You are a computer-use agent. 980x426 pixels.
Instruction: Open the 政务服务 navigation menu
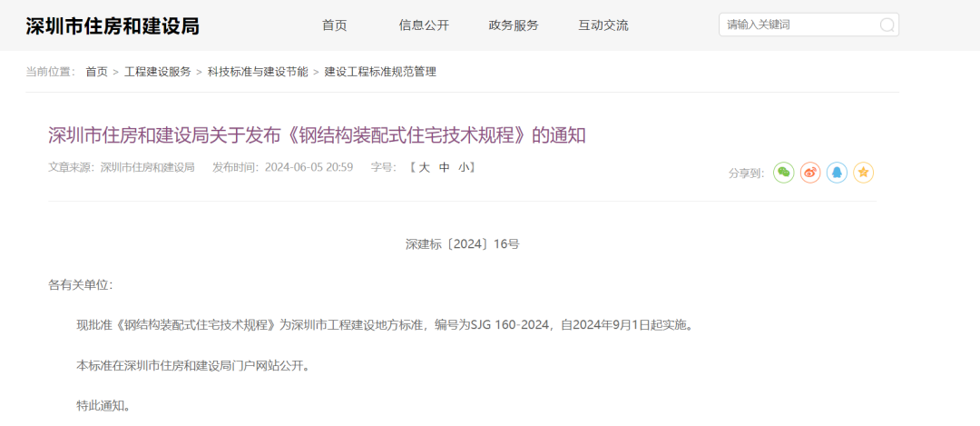[514, 25]
